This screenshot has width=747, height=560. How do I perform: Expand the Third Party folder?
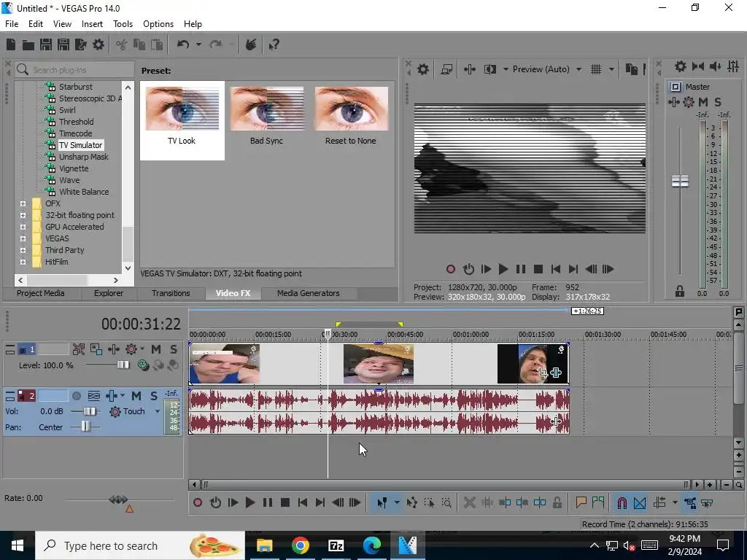pos(23,250)
